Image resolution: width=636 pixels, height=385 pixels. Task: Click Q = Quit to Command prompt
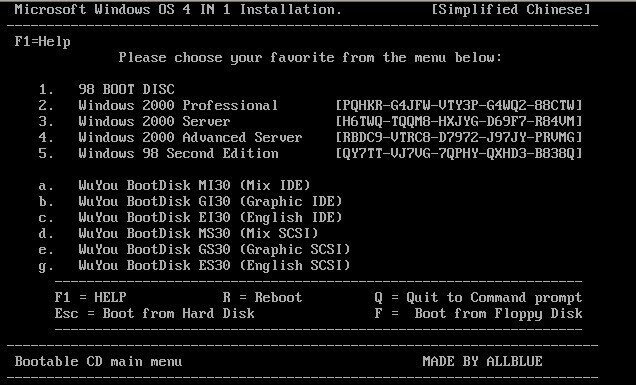pos(478,297)
